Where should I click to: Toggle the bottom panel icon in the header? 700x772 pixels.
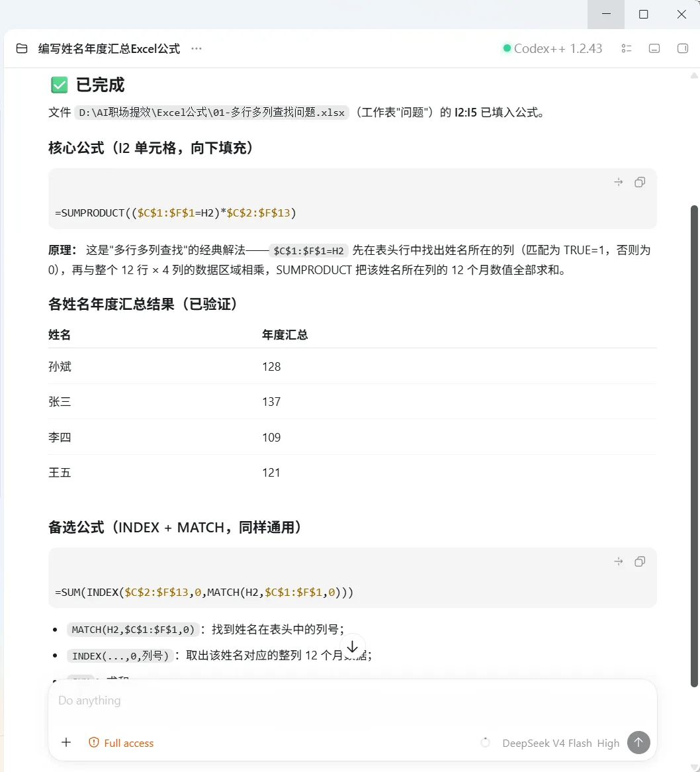pyautogui.click(x=654, y=48)
